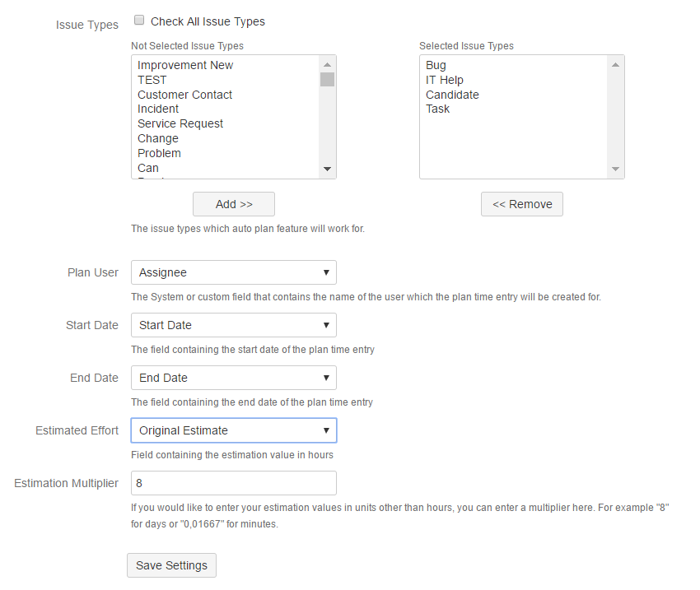Viewport: 700px width, 590px height.
Task: Expand the Start Date field dropdown
Action: [x=234, y=325]
